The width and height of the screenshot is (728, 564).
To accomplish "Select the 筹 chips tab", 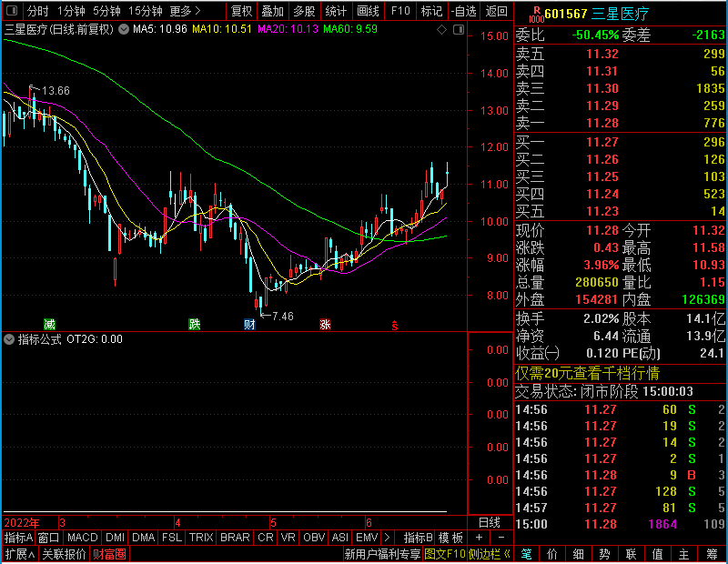I will point(712,554).
